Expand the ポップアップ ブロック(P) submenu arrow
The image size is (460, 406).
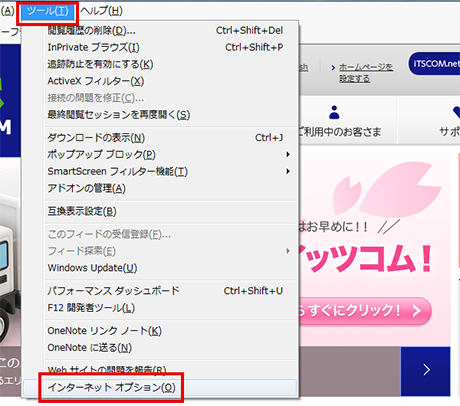click(288, 154)
